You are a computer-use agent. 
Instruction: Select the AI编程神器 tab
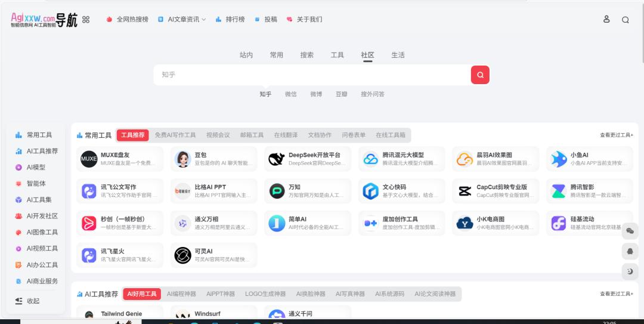coord(181,294)
